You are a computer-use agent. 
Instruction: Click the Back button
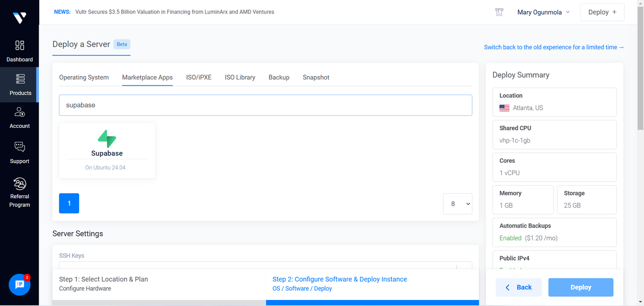tap(519, 287)
